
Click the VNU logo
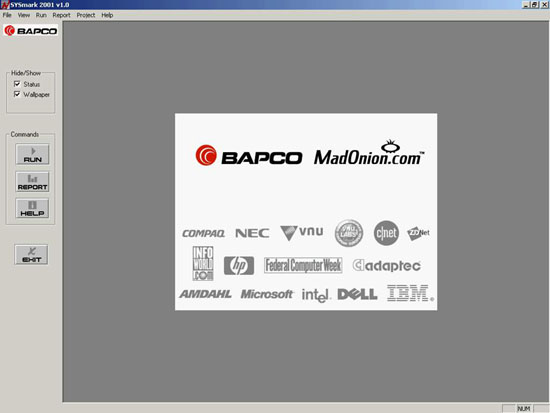302,233
